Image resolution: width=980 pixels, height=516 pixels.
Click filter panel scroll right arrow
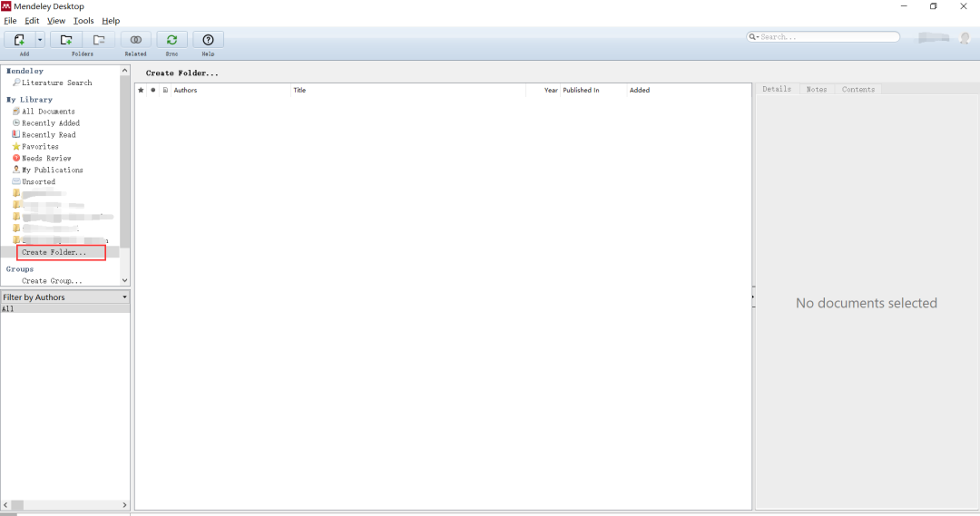pos(124,505)
